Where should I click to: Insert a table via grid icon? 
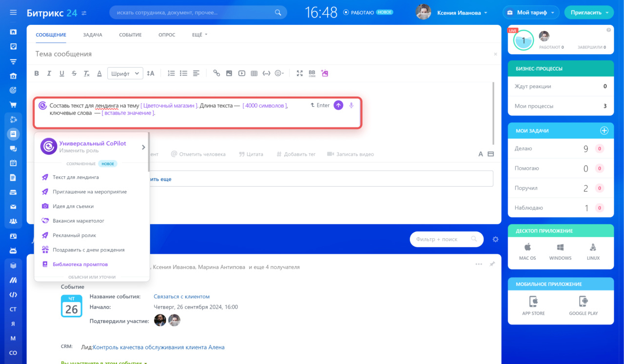tap(254, 74)
